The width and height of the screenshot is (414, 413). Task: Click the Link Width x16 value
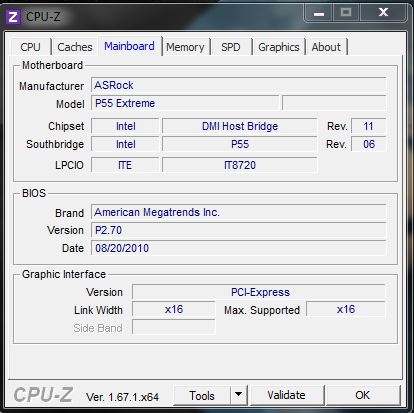174,309
